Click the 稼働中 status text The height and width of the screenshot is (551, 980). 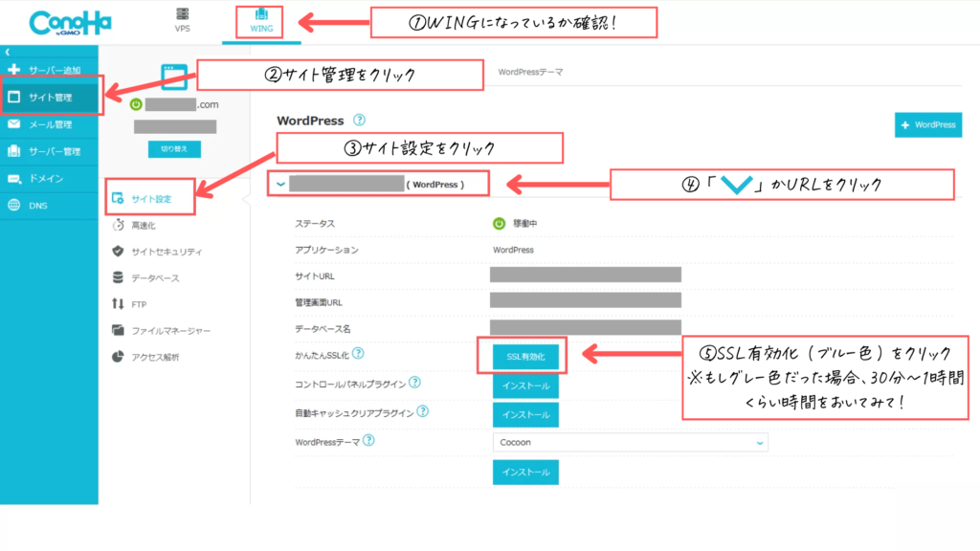[525, 224]
